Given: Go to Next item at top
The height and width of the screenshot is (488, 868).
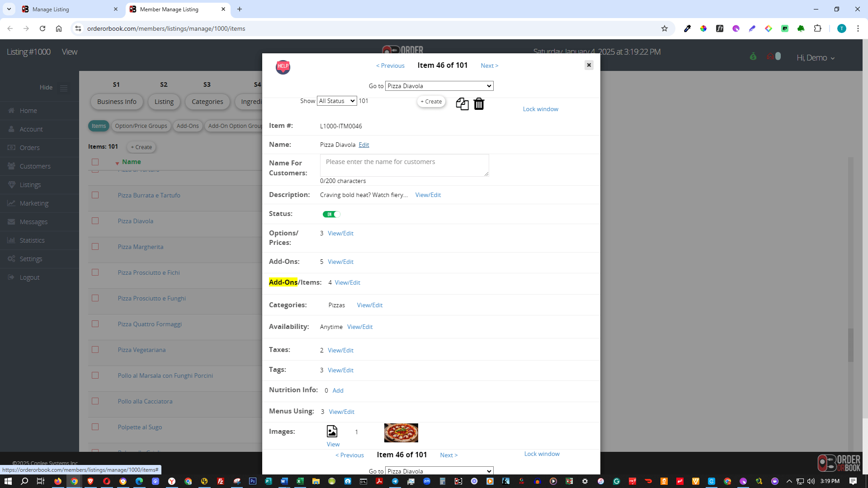Looking at the screenshot, I should point(489,66).
